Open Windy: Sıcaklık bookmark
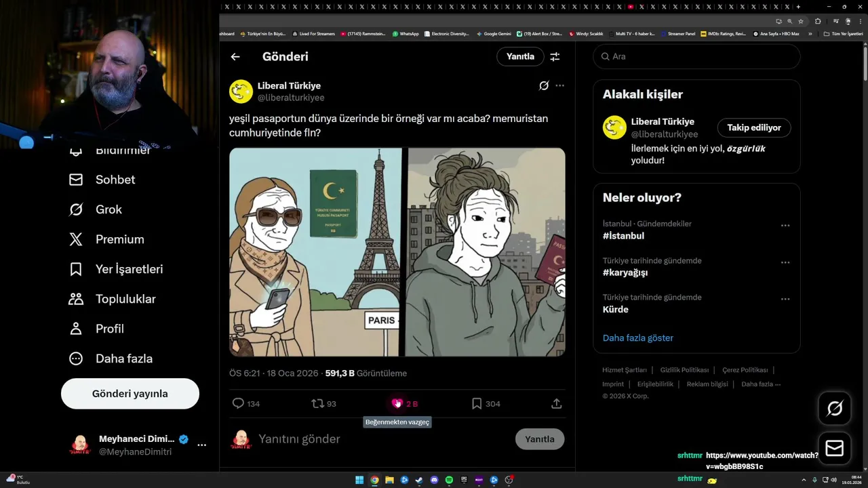The height and width of the screenshot is (488, 868). click(x=586, y=34)
